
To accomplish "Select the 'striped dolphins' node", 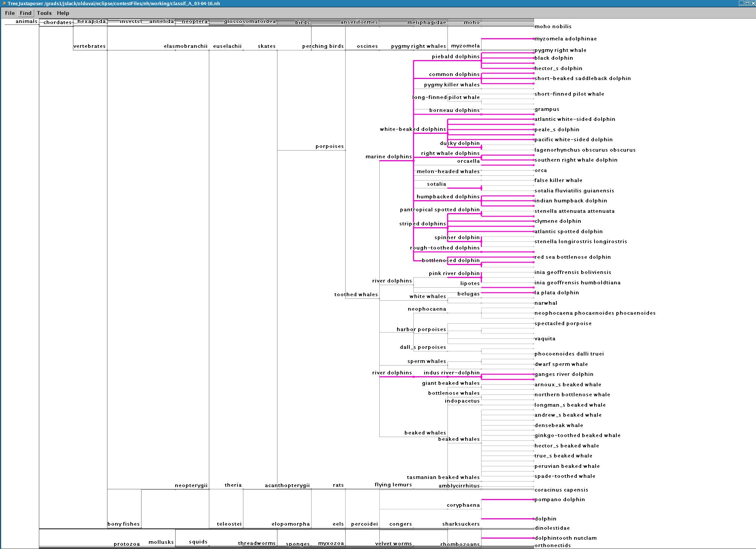I will coord(423,224).
